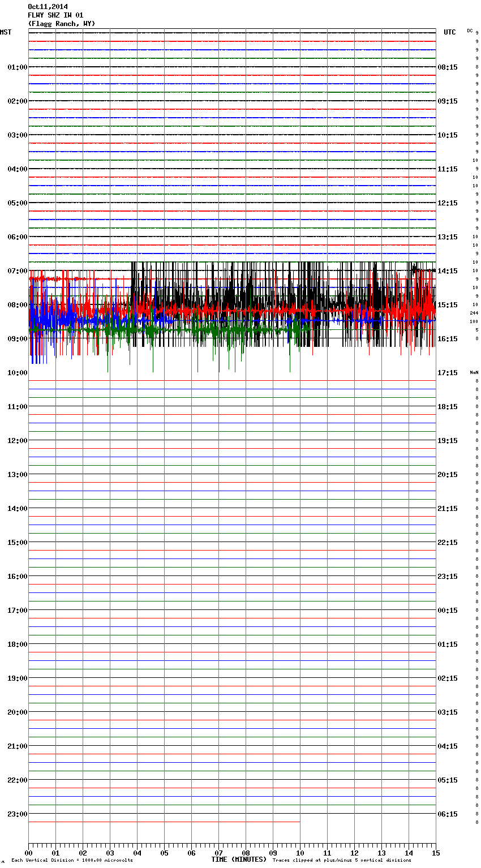481x868 pixels.
Task: Click the 'TIME (MINUTES)' axis title
Action: pos(239,860)
